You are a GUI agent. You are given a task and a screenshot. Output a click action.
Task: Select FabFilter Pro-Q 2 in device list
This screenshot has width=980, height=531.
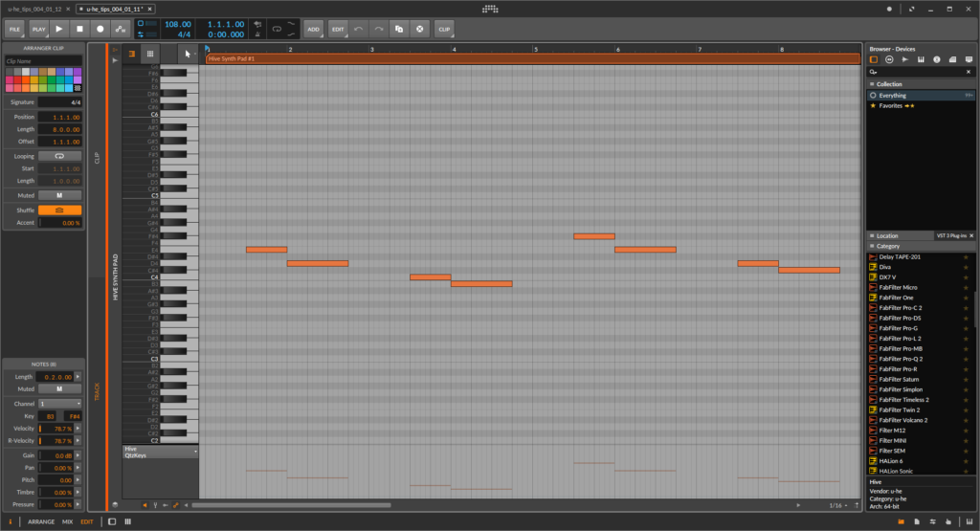point(898,359)
